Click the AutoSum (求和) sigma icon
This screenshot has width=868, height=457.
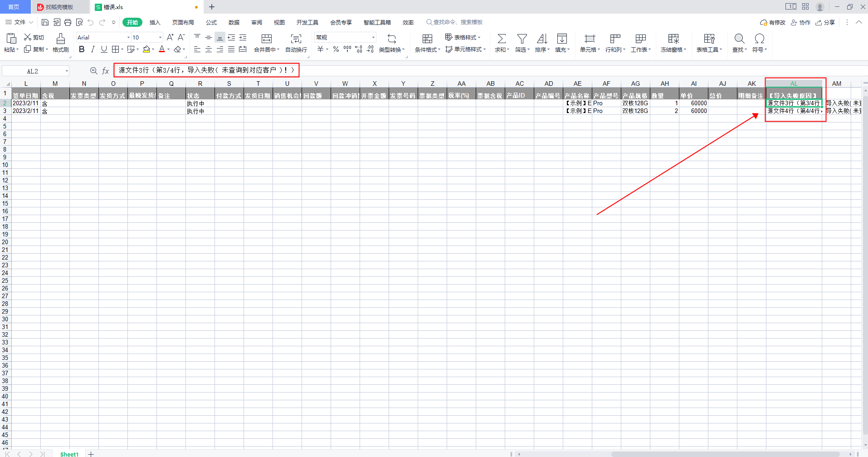(502, 39)
